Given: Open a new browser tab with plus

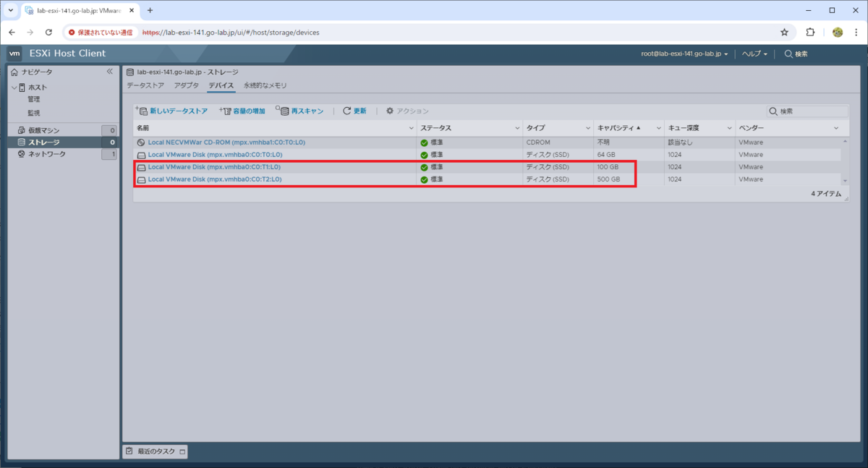Looking at the screenshot, I should [150, 10].
